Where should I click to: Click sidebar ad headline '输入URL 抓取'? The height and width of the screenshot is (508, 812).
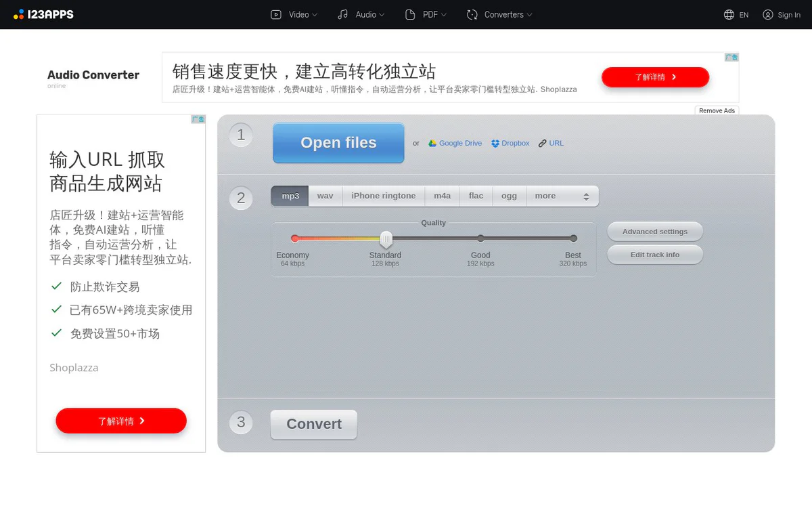(x=107, y=160)
